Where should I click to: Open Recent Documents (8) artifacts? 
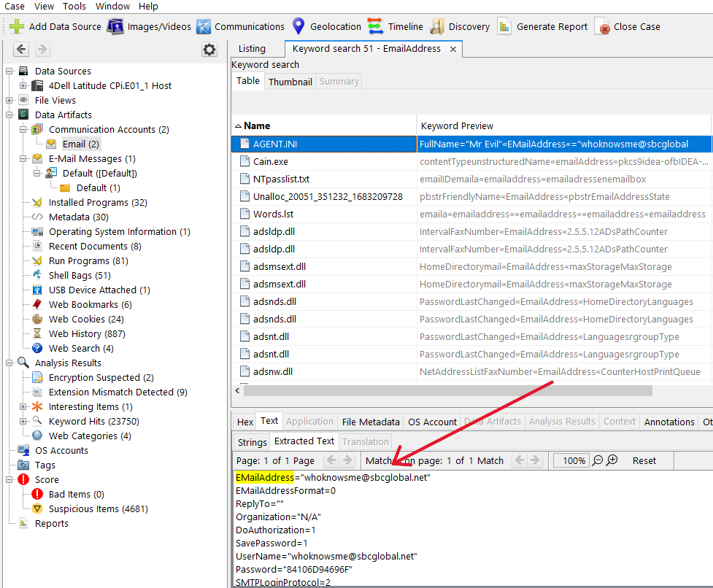95,246
